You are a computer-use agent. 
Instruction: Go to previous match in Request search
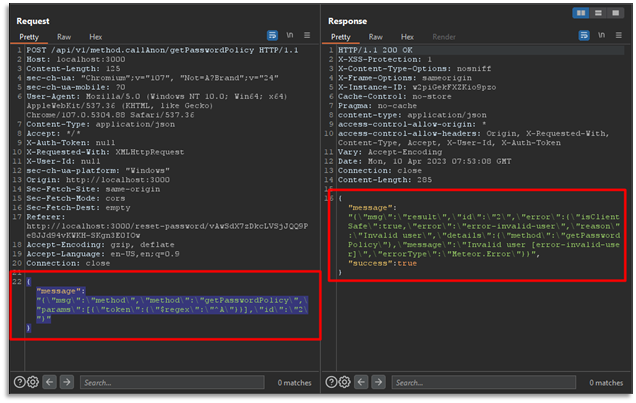pyautogui.click(x=50, y=382)
